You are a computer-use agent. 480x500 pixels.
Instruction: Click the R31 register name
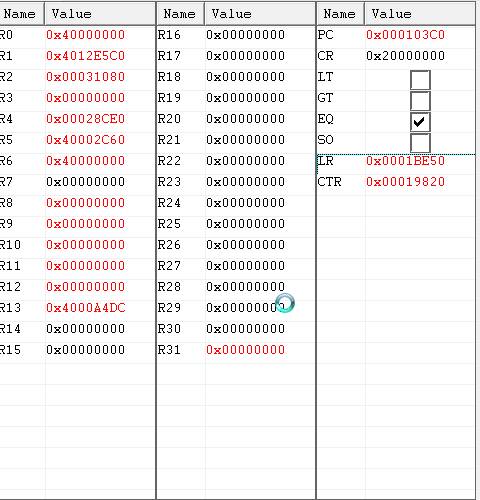(x=169, y=350)
